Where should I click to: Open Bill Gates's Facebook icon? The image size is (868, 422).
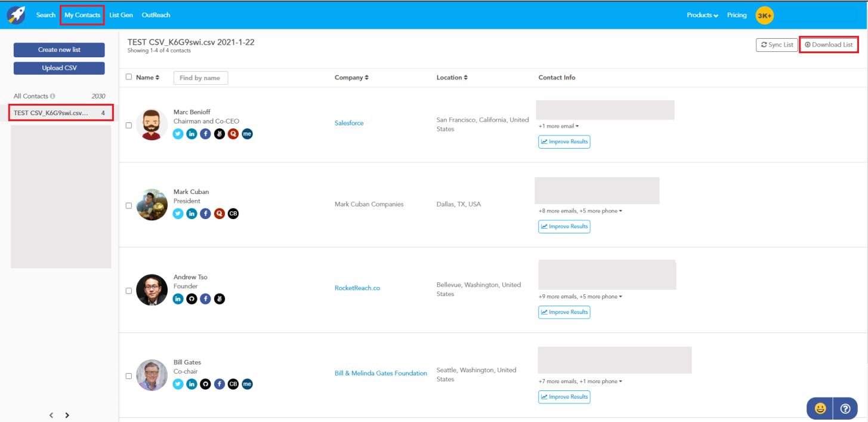[x=220, y=384]
